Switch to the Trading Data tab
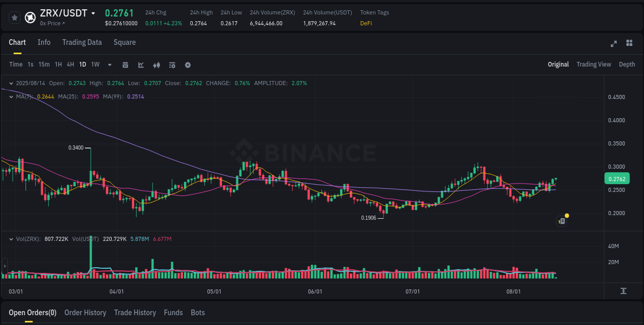This screenshot has height=325, width=644. [x=82, y=42]
